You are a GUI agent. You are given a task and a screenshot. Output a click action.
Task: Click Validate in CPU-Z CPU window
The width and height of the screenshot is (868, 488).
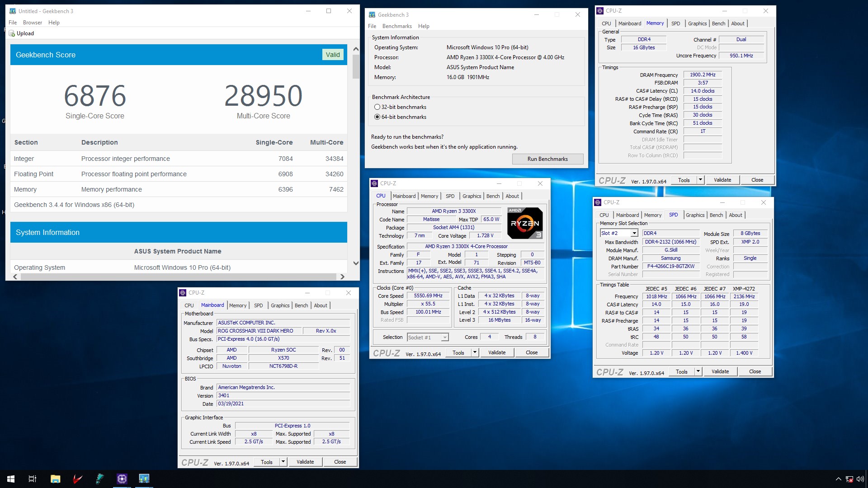coord(497,352)
